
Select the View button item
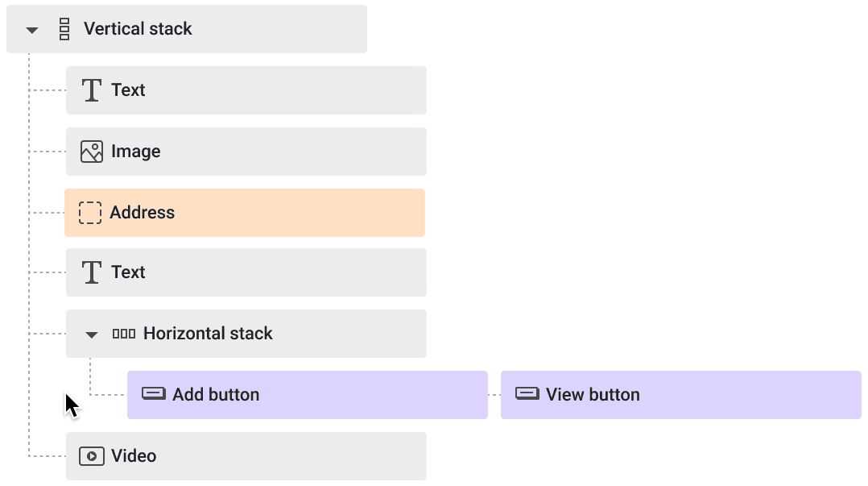click(681, 395)
